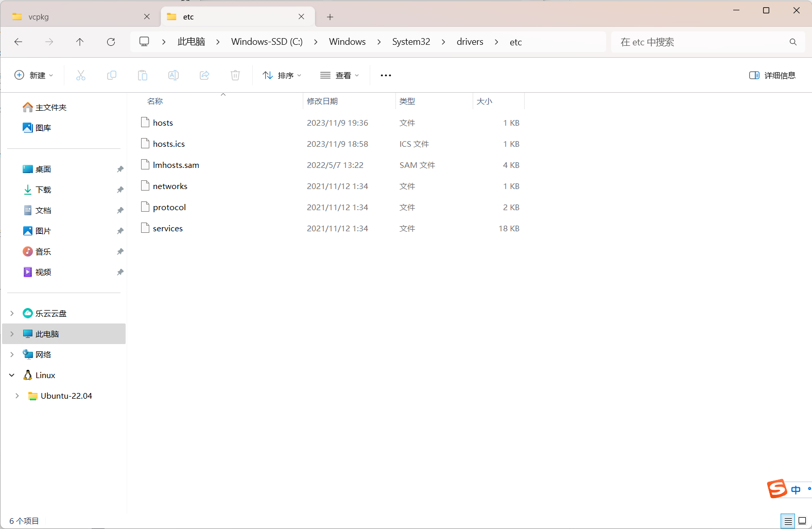Expand the 乐云云盘 tree node
Image resolution: width=812 pixels, height=529 pixels.
12,313
